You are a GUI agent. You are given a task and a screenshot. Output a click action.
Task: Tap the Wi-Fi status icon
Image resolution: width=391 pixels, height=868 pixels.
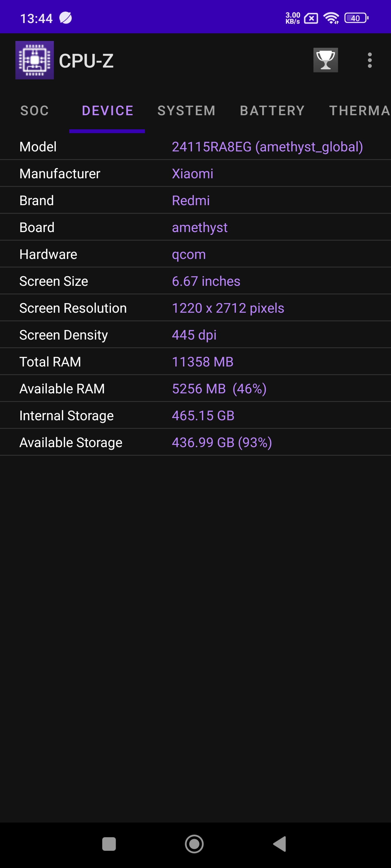[331, 18]
